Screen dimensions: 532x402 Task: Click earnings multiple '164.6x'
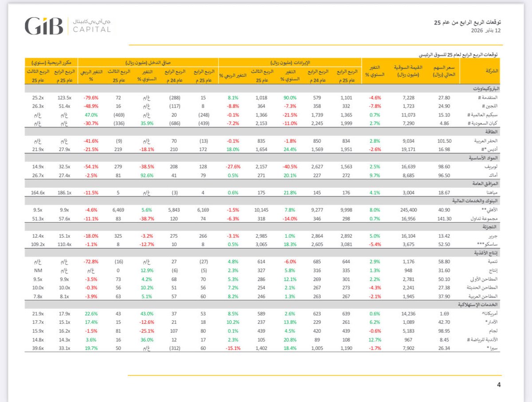pos(38,193)
